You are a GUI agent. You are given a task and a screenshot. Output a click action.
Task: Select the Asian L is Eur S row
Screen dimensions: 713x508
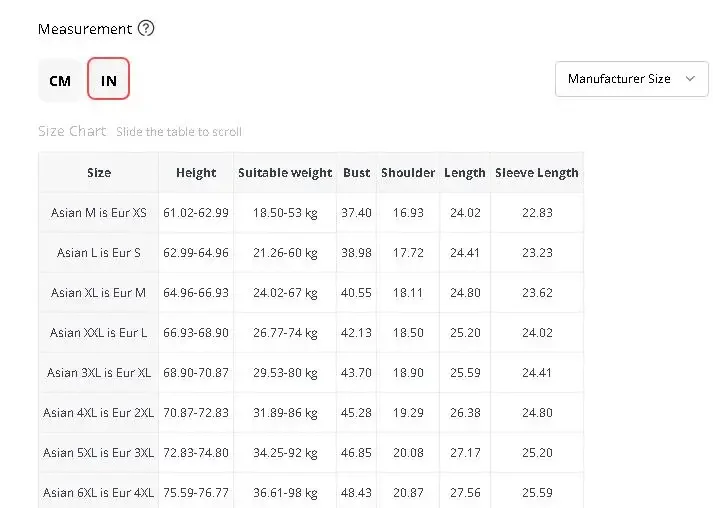tap(311, 253)
